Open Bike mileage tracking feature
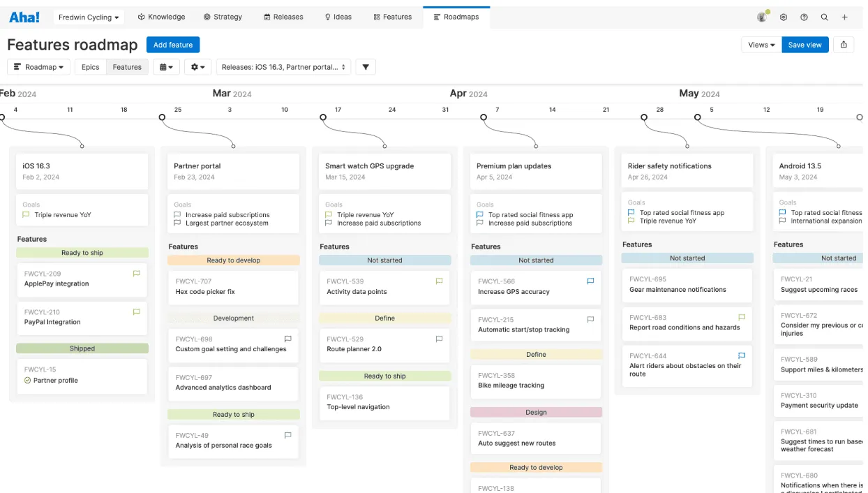The height and width of the screenshot is (493, 868). point(535,381)
